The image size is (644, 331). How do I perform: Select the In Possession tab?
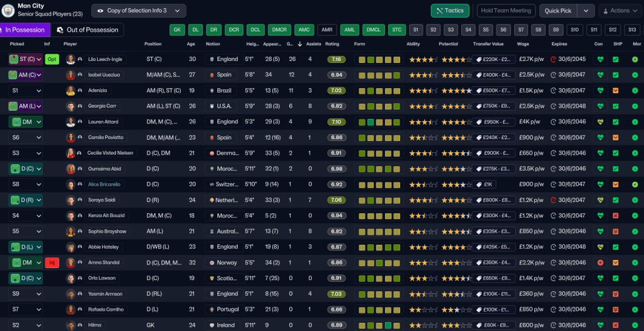23,30
